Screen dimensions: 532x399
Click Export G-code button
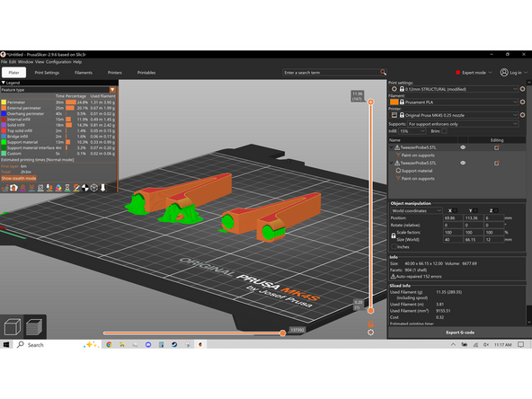coord(460,332)
